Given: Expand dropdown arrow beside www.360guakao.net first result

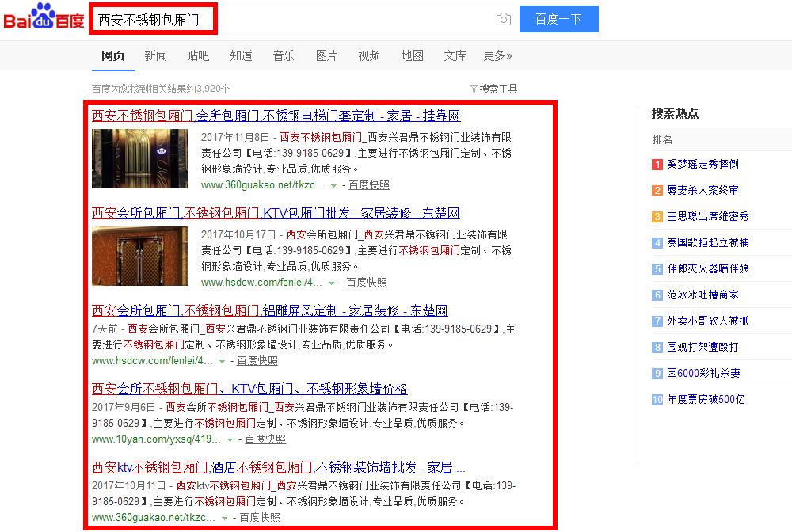Looking at the screenshot, I should (x=333, y=185).
